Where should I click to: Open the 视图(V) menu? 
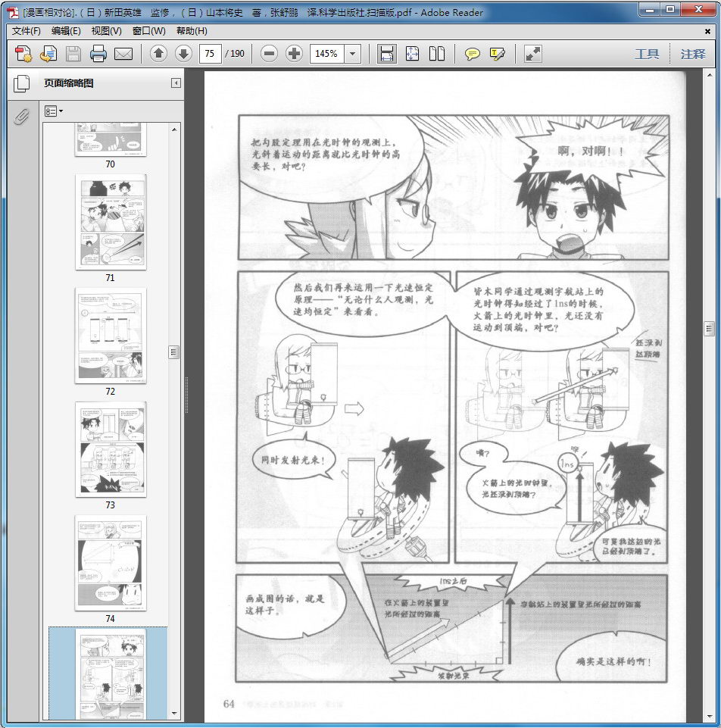click(x=106, y=31)
